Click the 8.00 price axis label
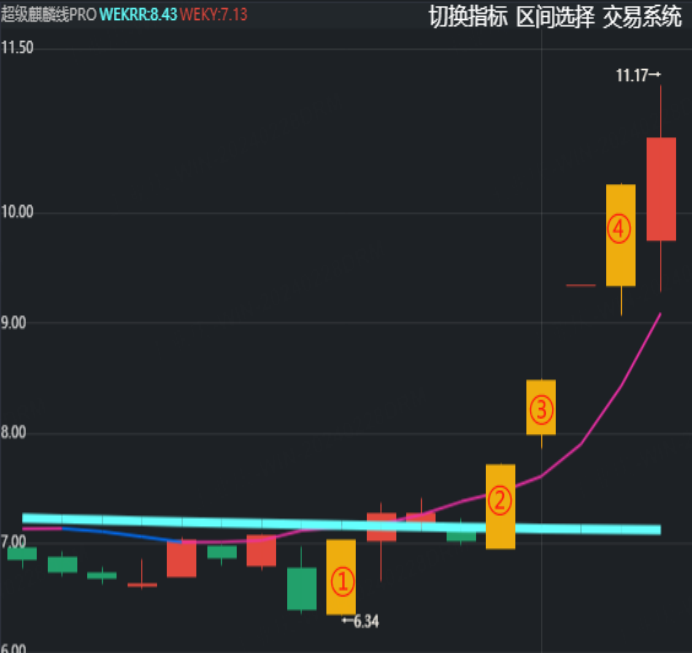The width and height of the screenshot is (692, 653). tap(14, 432)
